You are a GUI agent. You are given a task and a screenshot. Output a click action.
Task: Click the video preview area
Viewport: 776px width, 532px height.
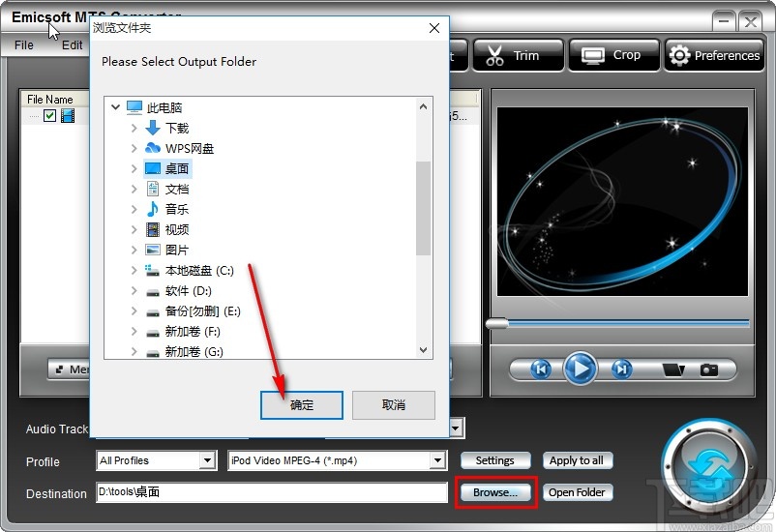pos(622,202)
